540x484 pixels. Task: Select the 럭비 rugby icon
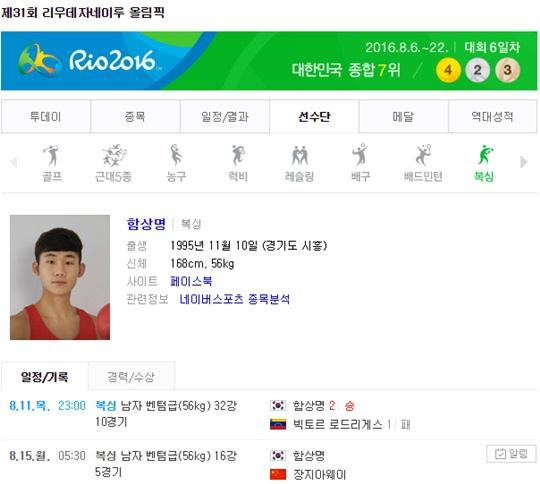click(238, 164)
